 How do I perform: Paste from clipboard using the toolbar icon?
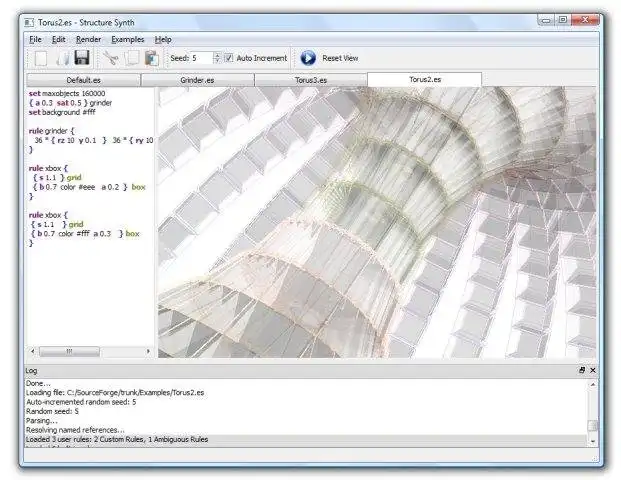(x=152, y=58)
